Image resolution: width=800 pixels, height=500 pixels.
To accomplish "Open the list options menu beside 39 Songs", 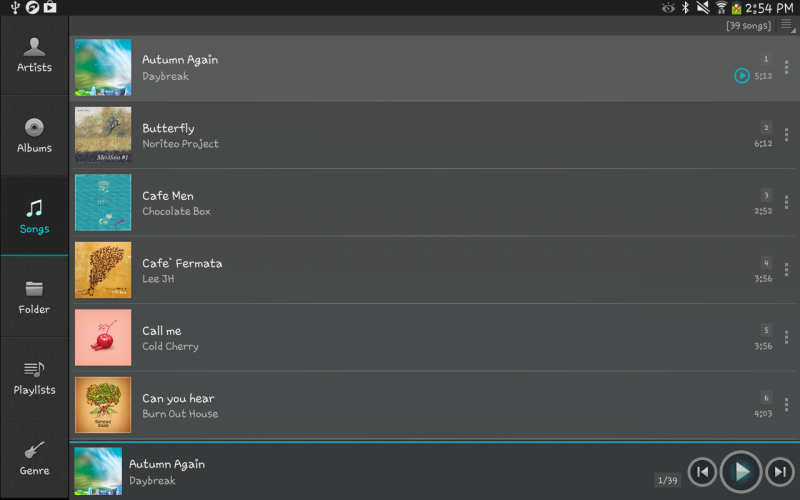I will (786, 26).
